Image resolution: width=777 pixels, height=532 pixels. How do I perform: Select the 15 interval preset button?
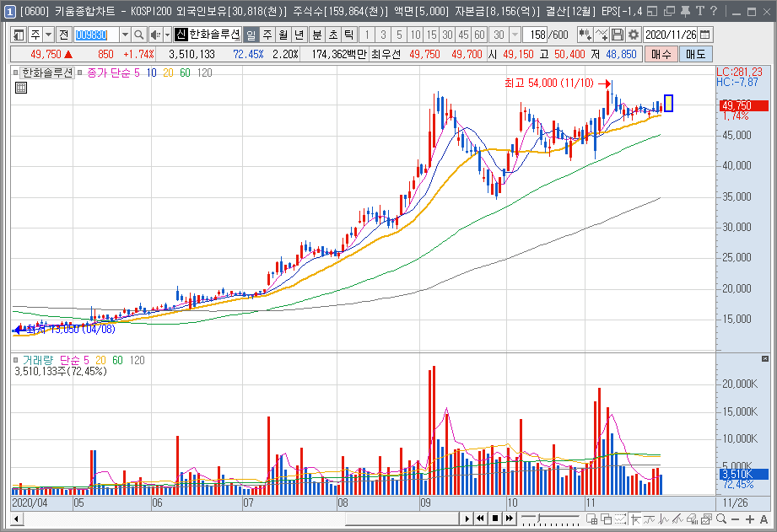[x=432, y=35]
